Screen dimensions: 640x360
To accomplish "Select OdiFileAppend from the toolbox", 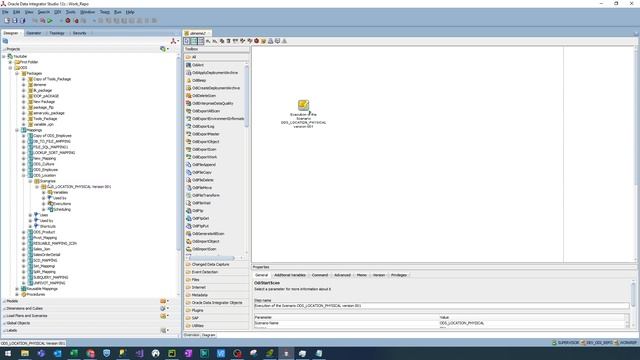I will (204, 164).
